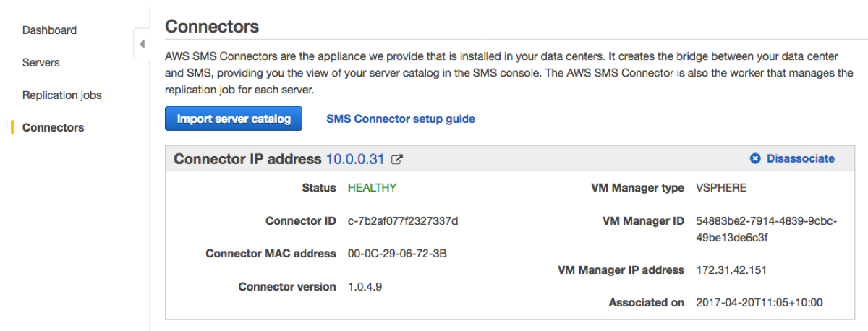Open the SMS Connector setup guide link
The width and height of the screenshot is (868, 331).
(x=400, y=119)
